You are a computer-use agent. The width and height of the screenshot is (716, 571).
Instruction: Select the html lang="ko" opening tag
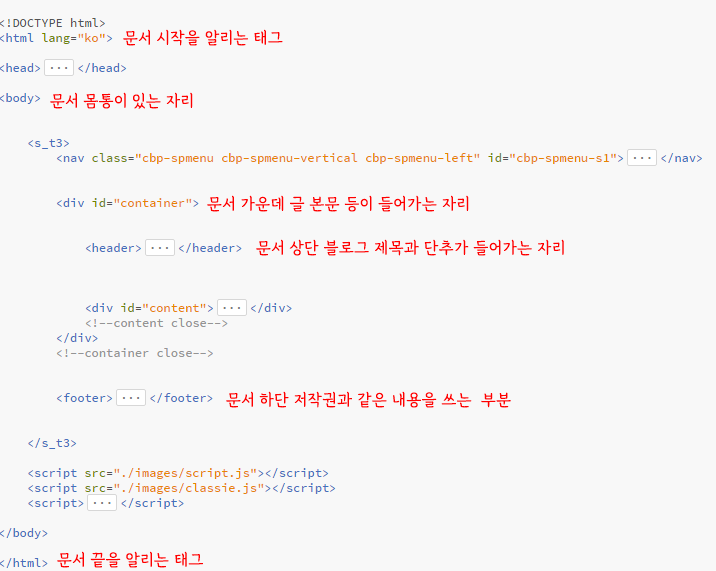[56, 38]
